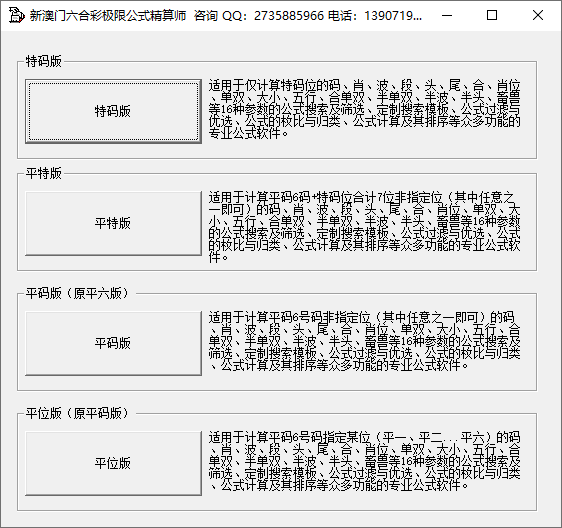Start the 平位版 button

click(113, 463)
